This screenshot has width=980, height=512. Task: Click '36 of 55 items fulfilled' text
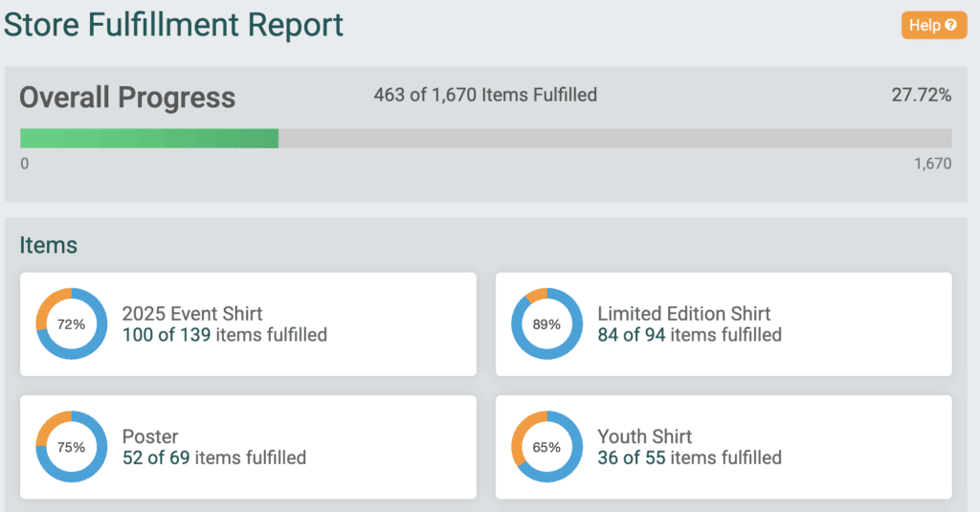689,457
